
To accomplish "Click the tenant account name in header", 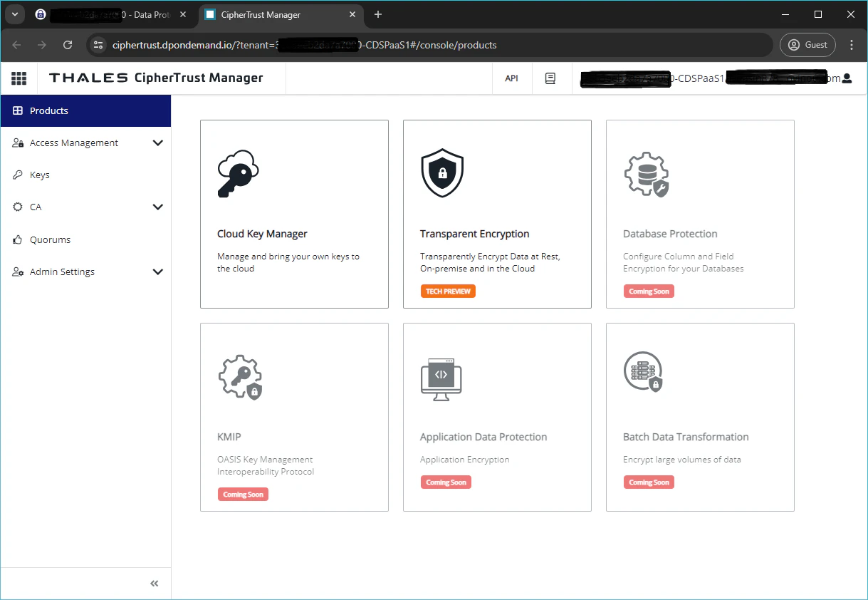I will point(711,78).
